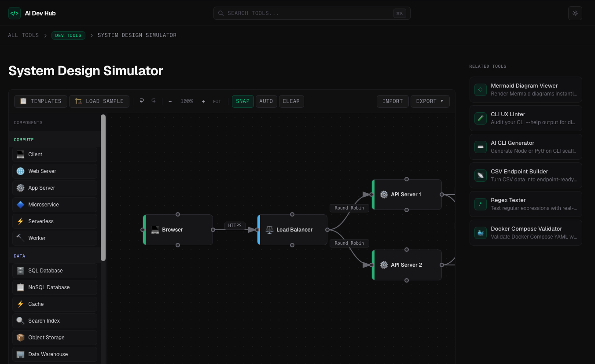
Task: Click API Server 2's bottom port
Action: [x=407, y=280]
